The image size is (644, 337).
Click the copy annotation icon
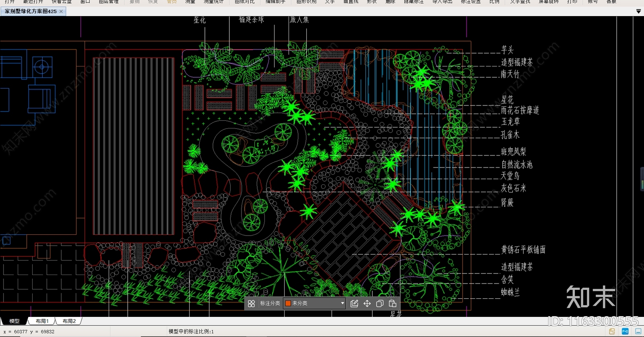[380, 304]
